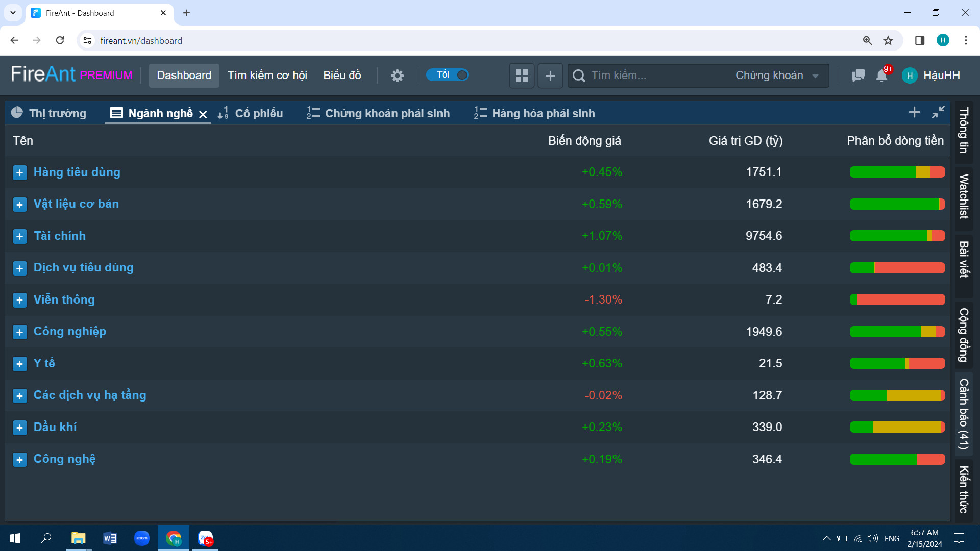Sort by Tên column header

point(23,141)
